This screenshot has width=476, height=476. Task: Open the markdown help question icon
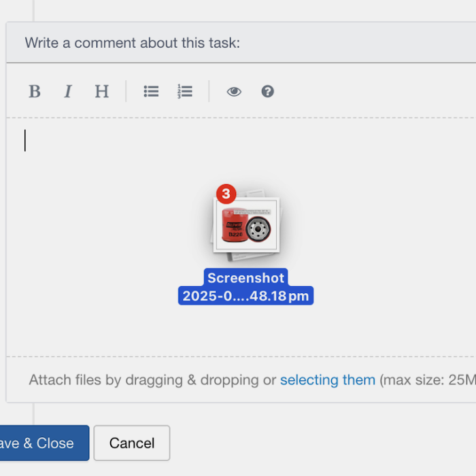coord(267,91)
